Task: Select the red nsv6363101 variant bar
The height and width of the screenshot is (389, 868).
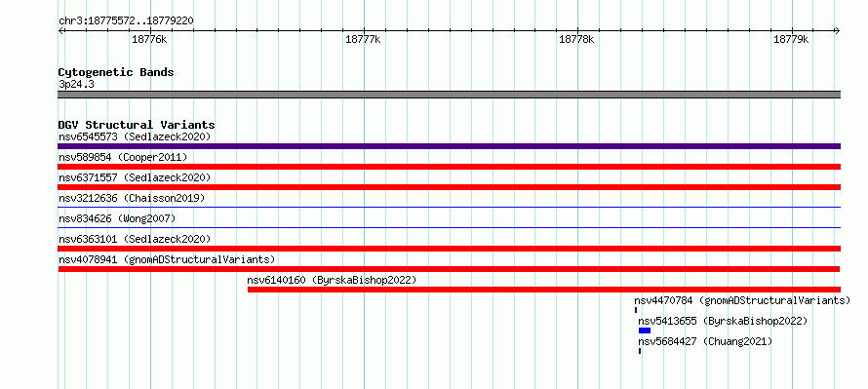Action: coord(449,249)
